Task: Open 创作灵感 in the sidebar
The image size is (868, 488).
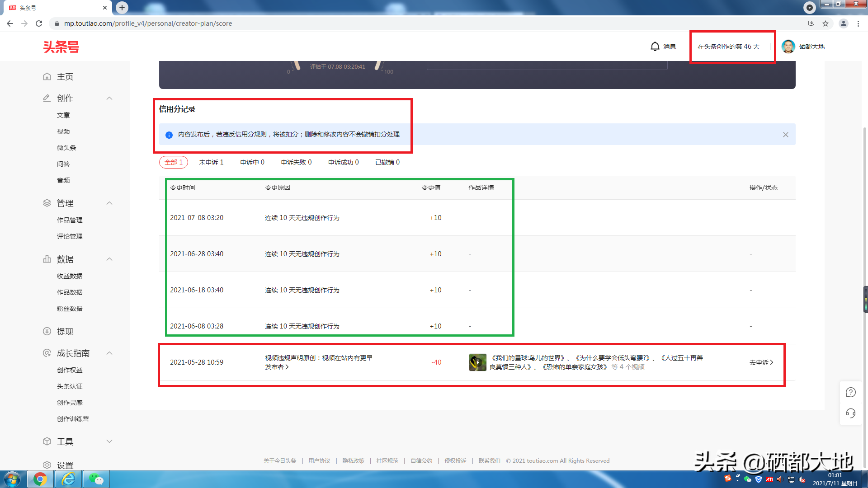Action: coord(70,403)
